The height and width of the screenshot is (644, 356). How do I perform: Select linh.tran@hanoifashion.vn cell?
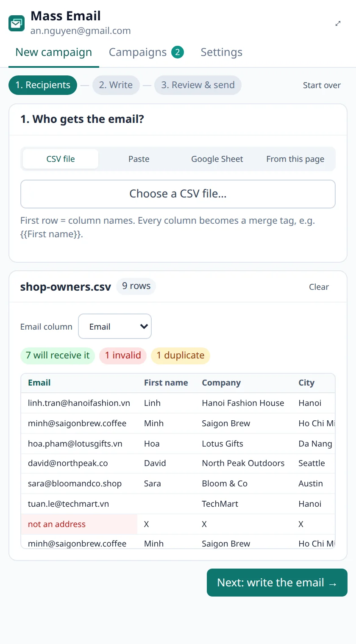click(79, 403)
